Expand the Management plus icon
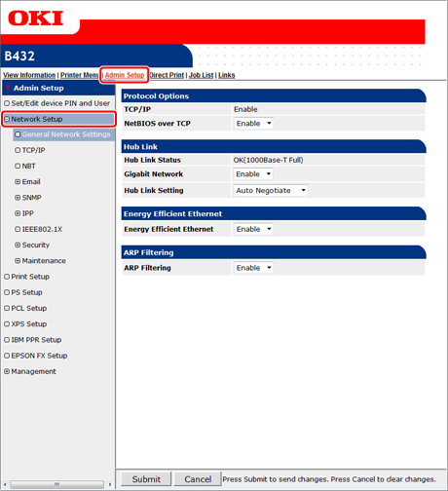The height and width of the screenshot is (491, 448). coord(7,371)
